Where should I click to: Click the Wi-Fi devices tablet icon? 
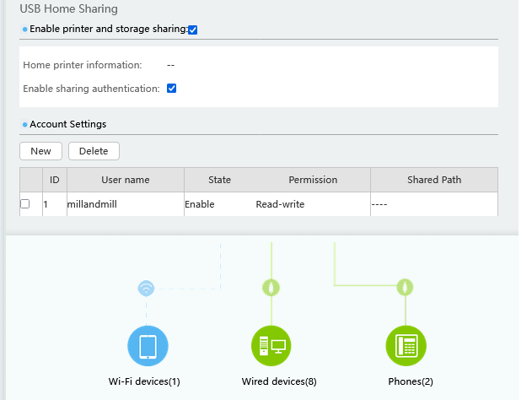coord(148,346)
